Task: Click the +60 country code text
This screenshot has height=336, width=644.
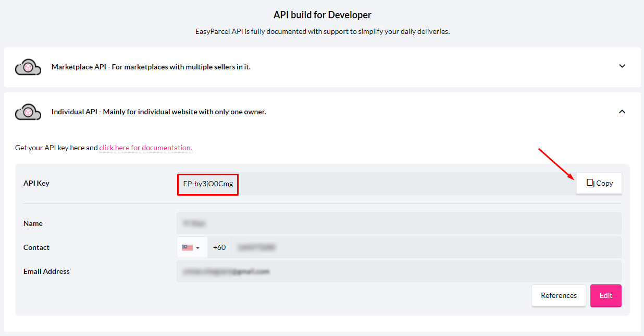Action: 219,247
